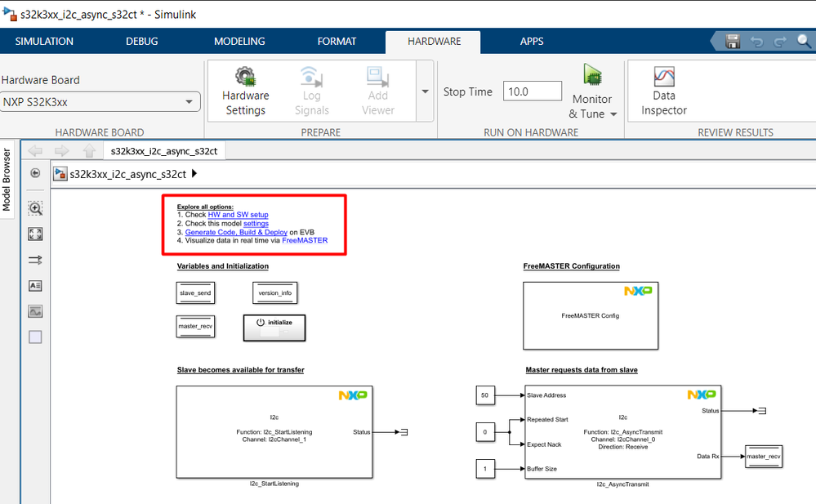Screen dimensions: 816x504
Task: Select the constant block with value 1
Action: point(485,469)
